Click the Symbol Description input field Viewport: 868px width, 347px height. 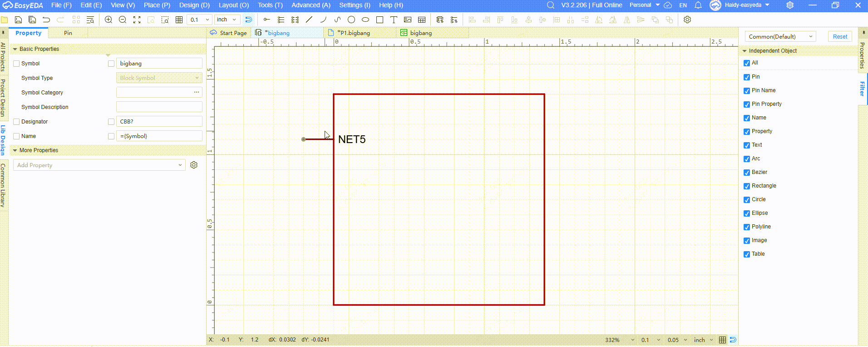click(x=159, y=107)
